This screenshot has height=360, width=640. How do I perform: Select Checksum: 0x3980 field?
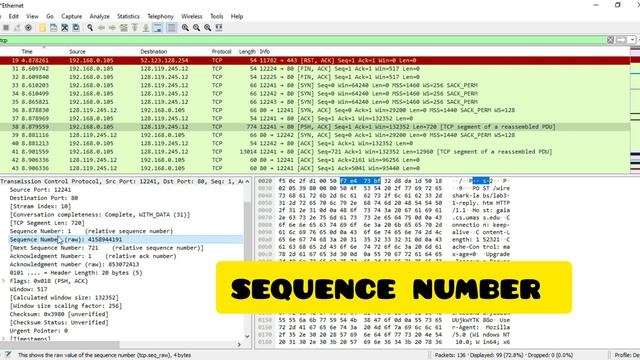tap(59, 314)
